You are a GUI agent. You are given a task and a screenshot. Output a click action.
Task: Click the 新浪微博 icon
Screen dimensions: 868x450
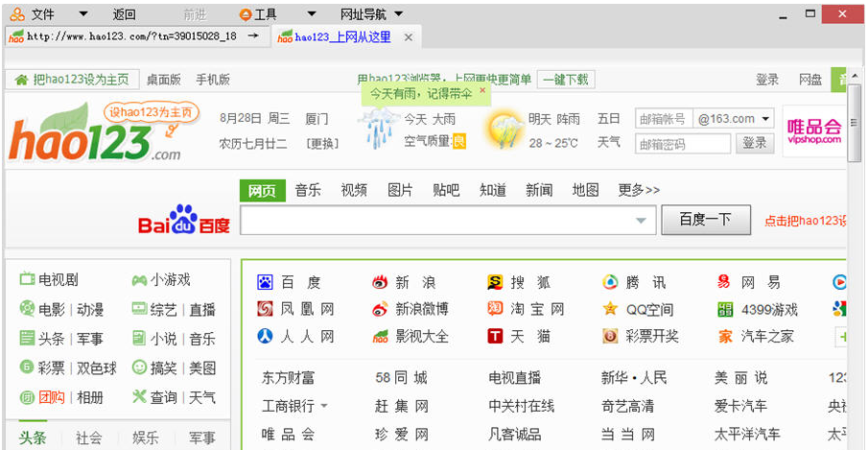pos(380,309)
